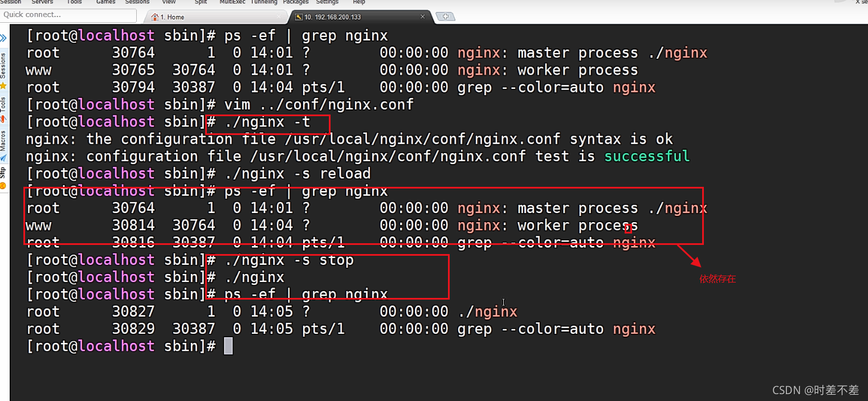
Task: Close the 1. Home tab
Action: 278,17
